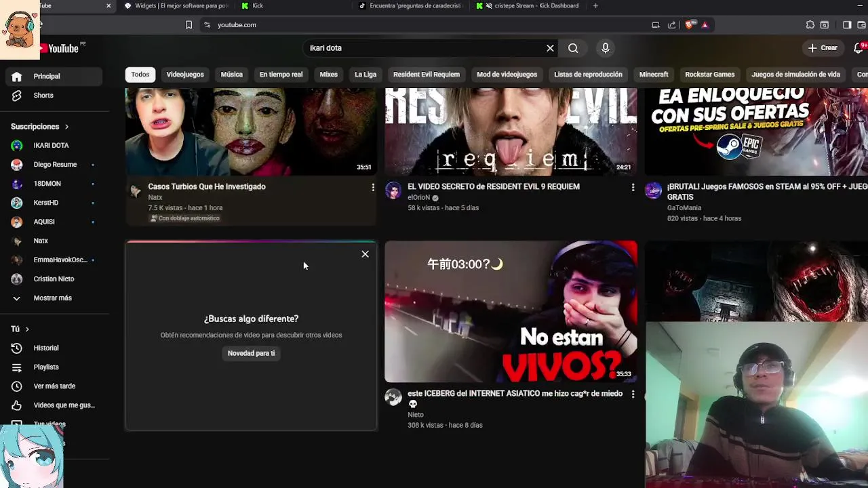Image resolution: width=868 pixels, height=488 pixels.
Task: Select the Videojuegos filter chip
Action: [x=185, y=75]
